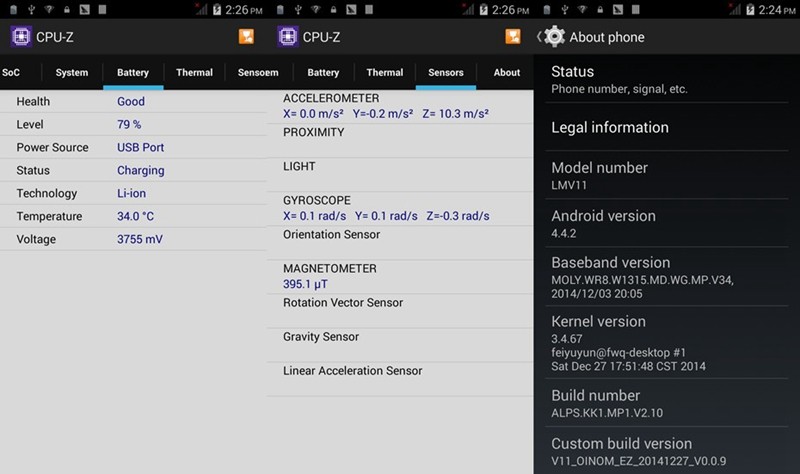
Task: Open Legal information
Action: [x=666, y=128]
